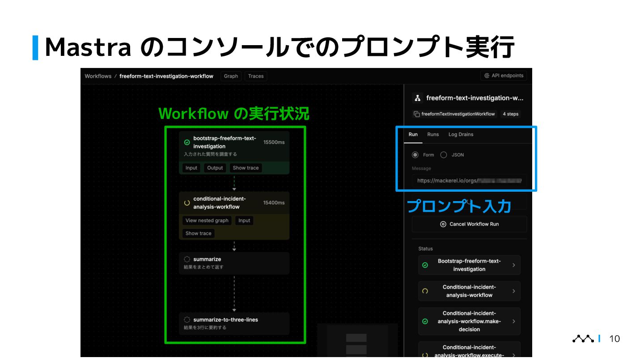This screenshot has height=362, width=644.
Task: Click the Workflows breadcrumb link
Action: [x=98, y=76]
